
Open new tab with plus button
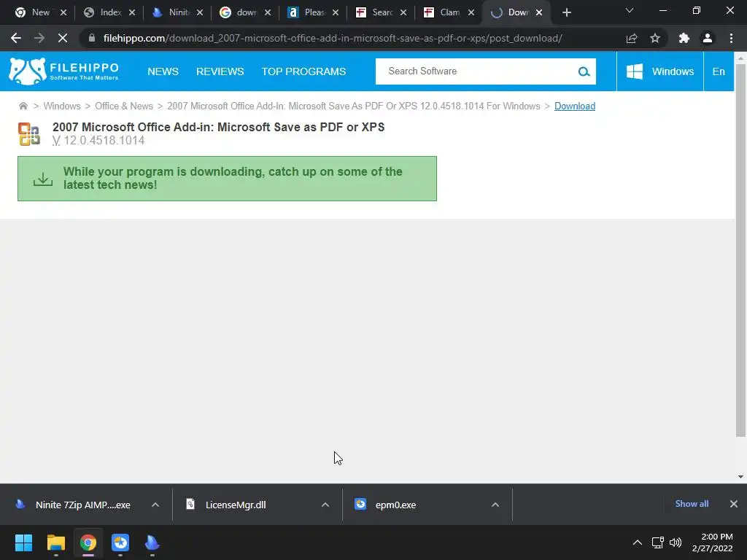566,12
